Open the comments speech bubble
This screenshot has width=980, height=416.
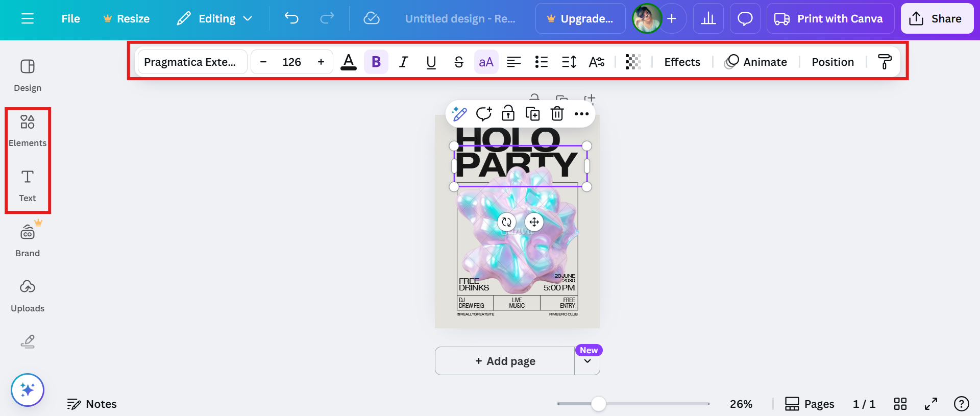745,19
